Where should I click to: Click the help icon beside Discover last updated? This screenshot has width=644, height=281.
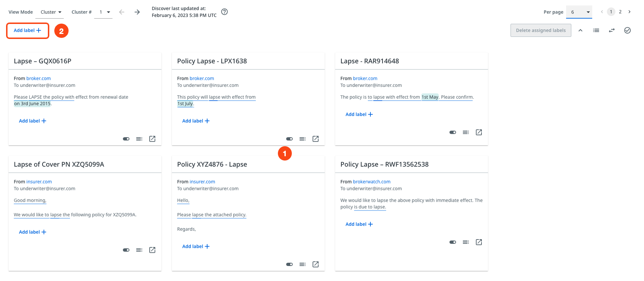tap(224, 12)
